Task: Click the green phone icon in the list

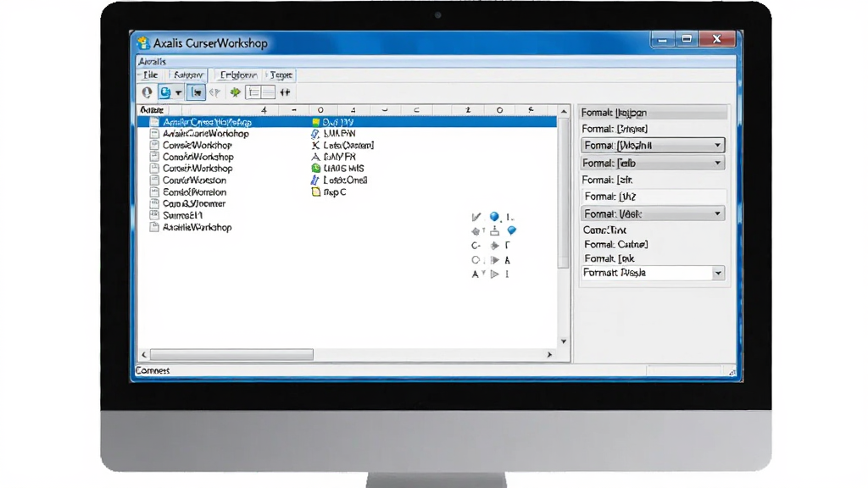Action: click(x=315, y=169)
